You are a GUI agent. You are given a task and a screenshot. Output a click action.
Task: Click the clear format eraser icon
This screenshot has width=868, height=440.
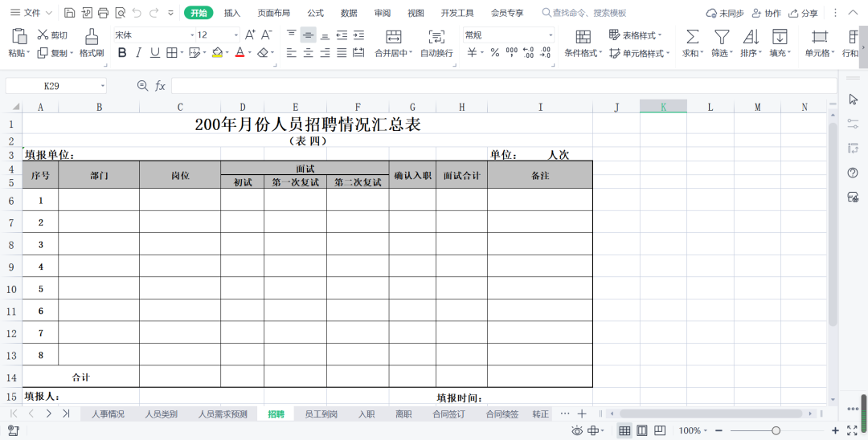point(263,52)
